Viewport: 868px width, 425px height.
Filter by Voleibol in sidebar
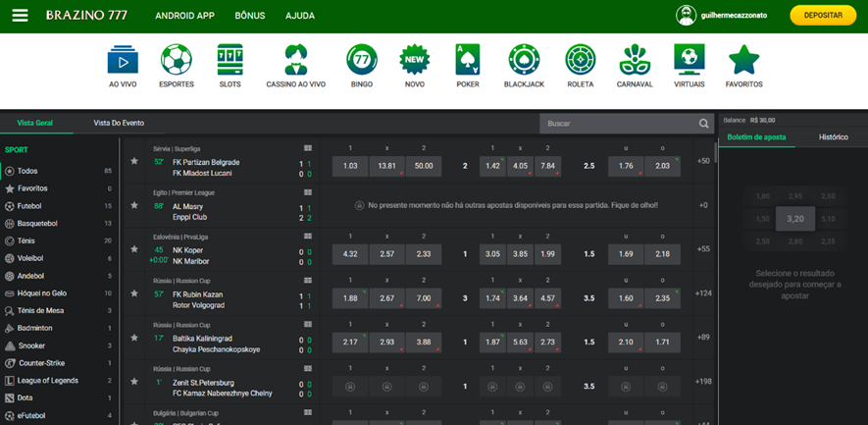pyautogui.click(x=58, y=258)
